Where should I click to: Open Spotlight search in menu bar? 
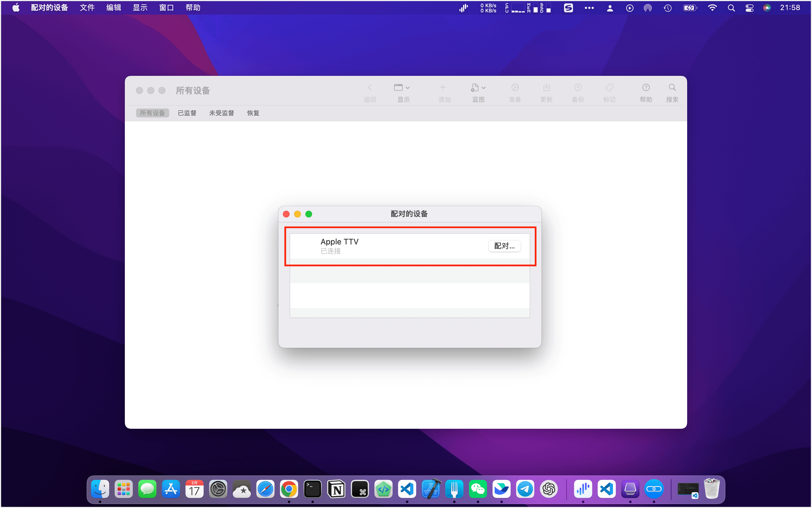coord(731,8)
